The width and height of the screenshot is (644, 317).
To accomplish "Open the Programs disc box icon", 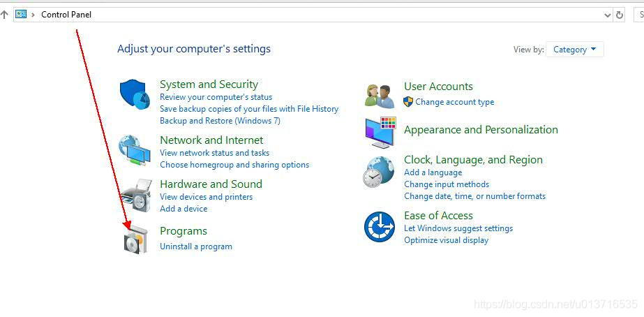I will click(135, 240).
